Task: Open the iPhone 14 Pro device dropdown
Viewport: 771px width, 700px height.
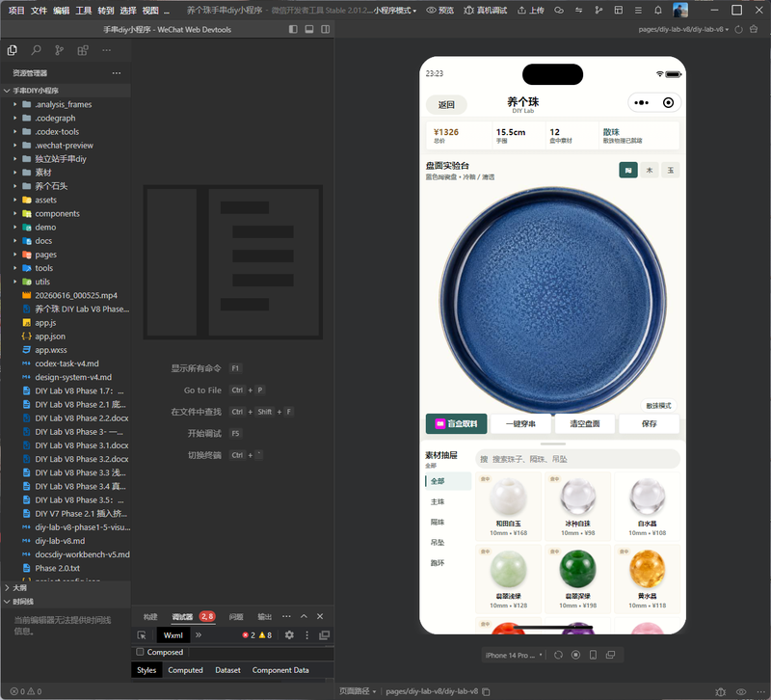Action: 514,656
